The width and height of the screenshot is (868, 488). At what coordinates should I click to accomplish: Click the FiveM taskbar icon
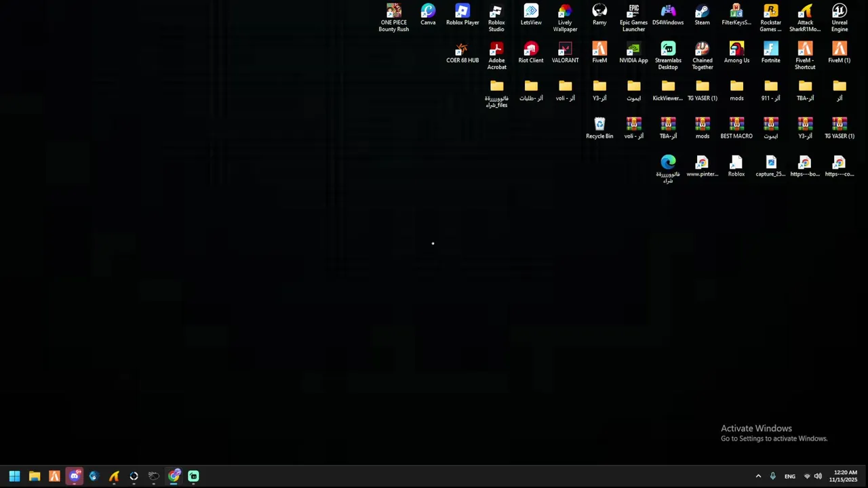pyautogui.click(x=54, y=476)
